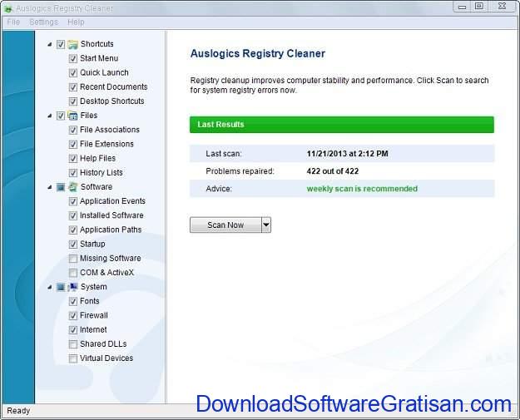Toggle the Software group checkbox

click(x=61, y=187)
